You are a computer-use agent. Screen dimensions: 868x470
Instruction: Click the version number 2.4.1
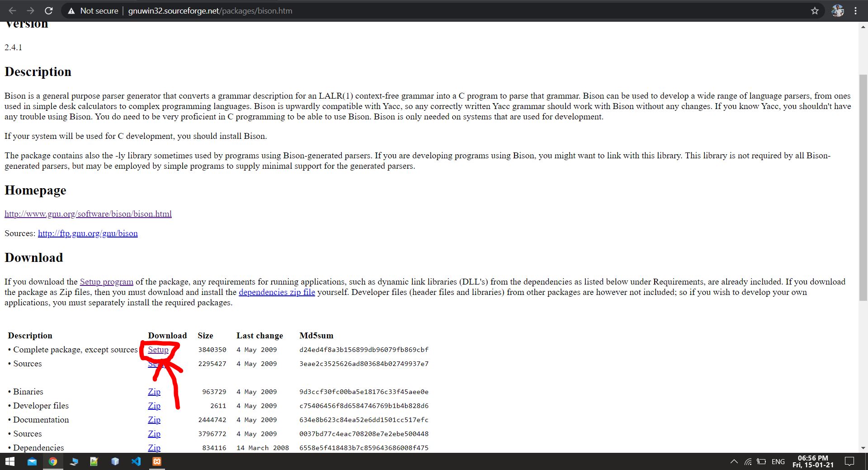(x=14, y=47)
